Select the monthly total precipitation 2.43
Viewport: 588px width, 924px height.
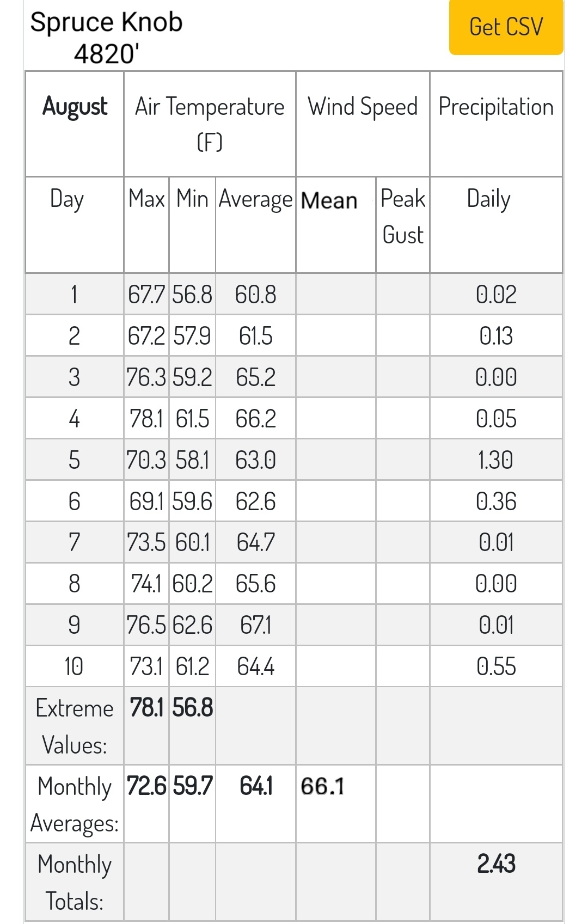point(496,864)
